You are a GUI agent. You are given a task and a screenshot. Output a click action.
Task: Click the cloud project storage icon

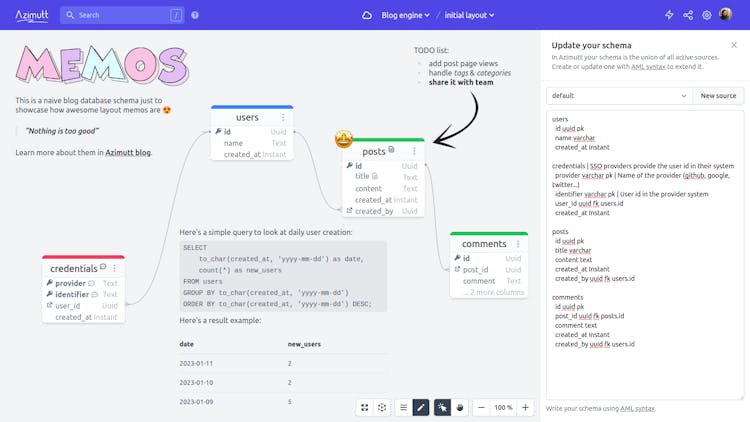point(367,15)
